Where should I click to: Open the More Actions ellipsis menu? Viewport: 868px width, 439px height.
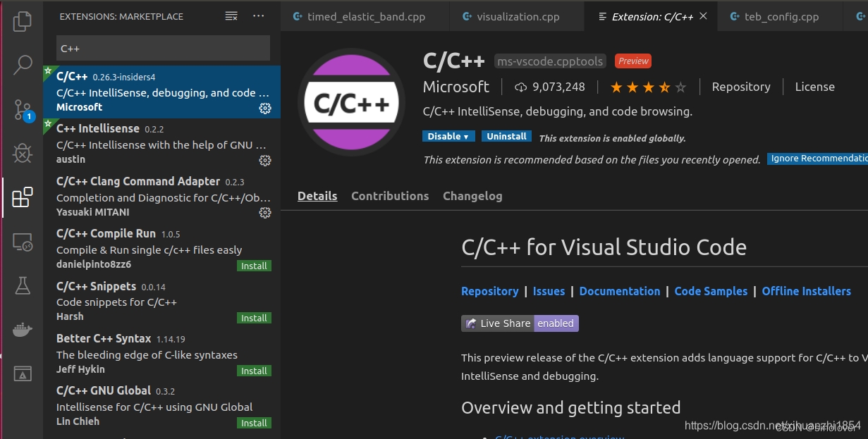258,16
